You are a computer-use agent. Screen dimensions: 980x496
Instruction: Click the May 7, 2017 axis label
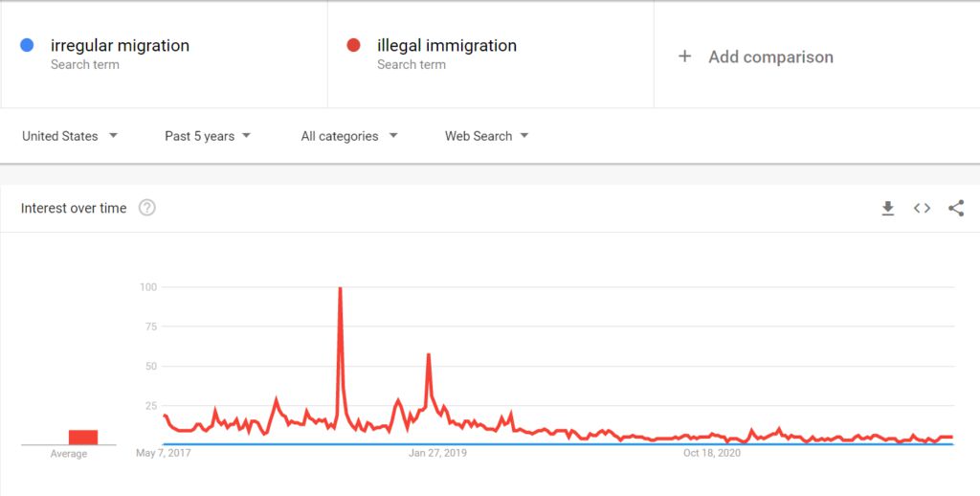click(164, 453)
